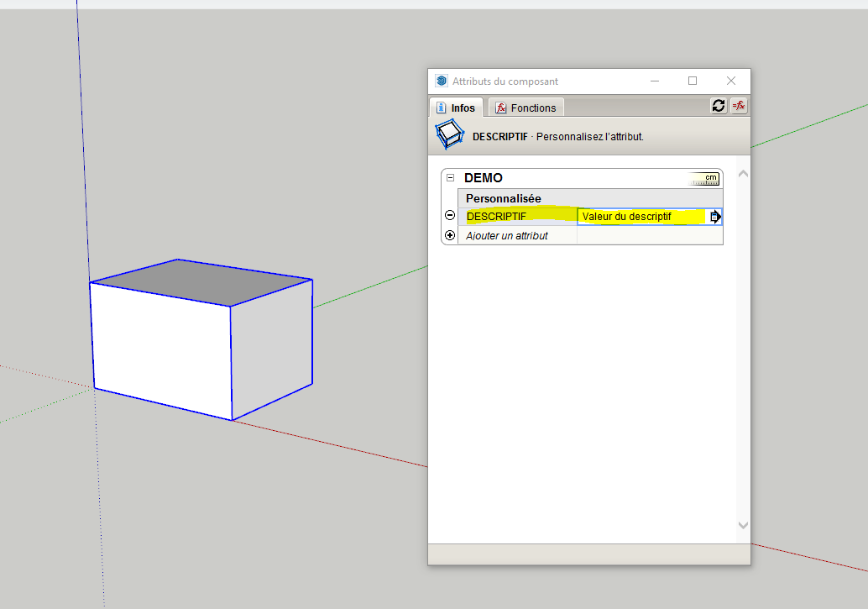868x609 pixels.
Task: Open the cm units ruler selector
Action: (x=703, y=178)
